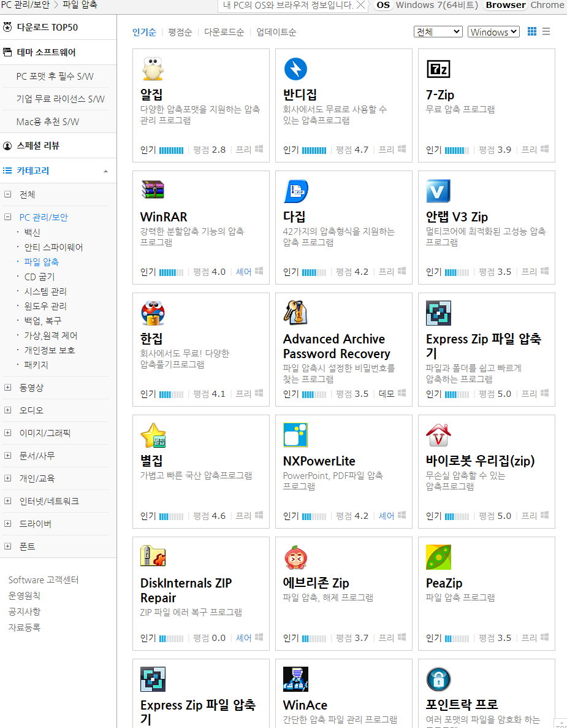The width and height of the screenshot is (567, 728).
Task: Open the WinRAR stacked books icon
Action: 153,190
